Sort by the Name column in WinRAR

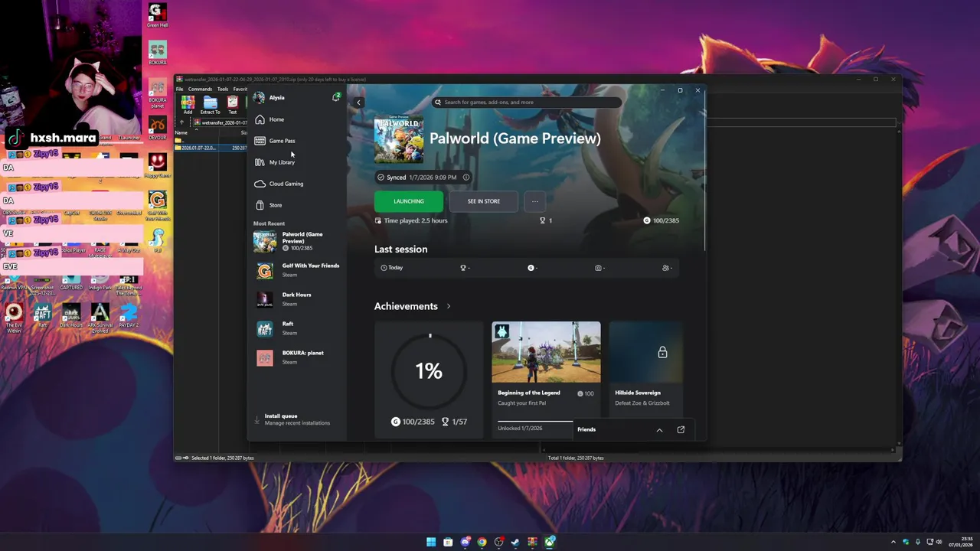coord(181,132)
